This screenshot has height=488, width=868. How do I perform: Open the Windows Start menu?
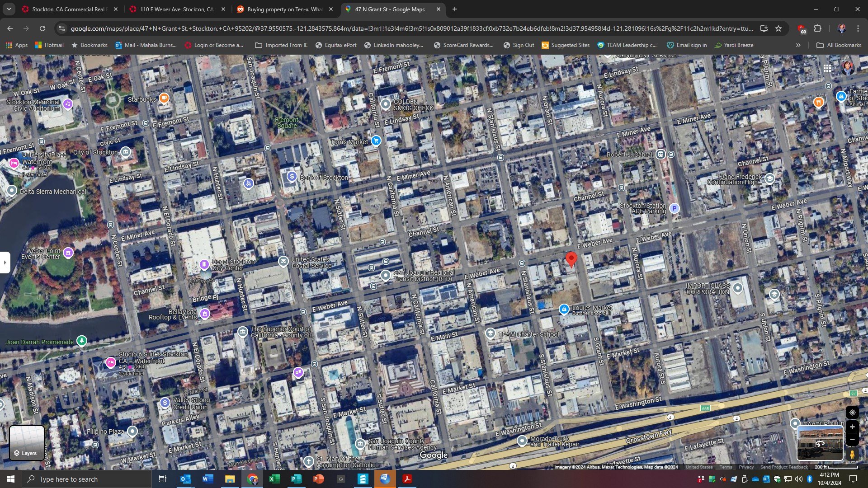(11, 479)
